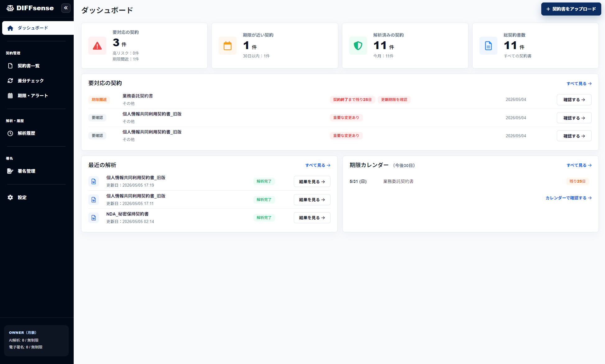
Task: Go to 差分チェック page
Action: click(37, 81)
